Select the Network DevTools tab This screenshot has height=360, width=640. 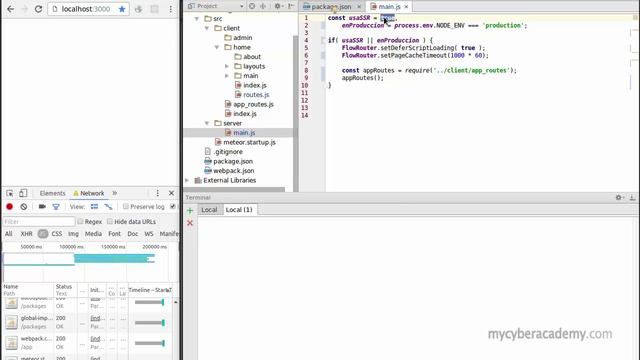tap(89, 193)
